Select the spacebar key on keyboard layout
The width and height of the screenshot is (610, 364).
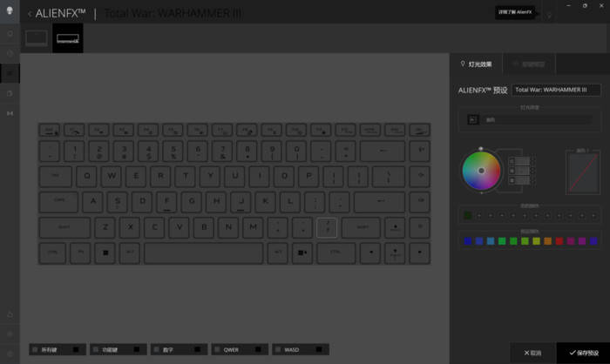coord(203,253)
